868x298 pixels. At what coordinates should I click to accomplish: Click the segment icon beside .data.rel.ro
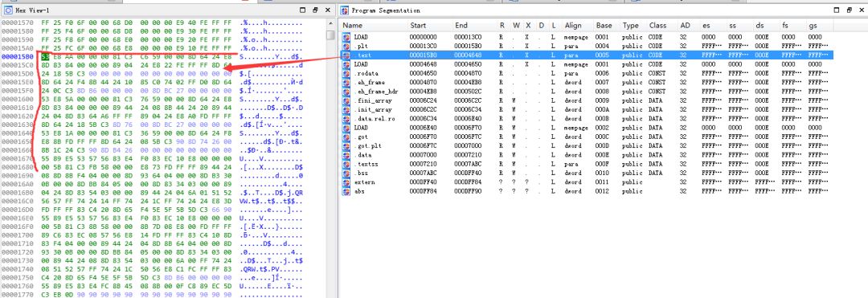346,118
